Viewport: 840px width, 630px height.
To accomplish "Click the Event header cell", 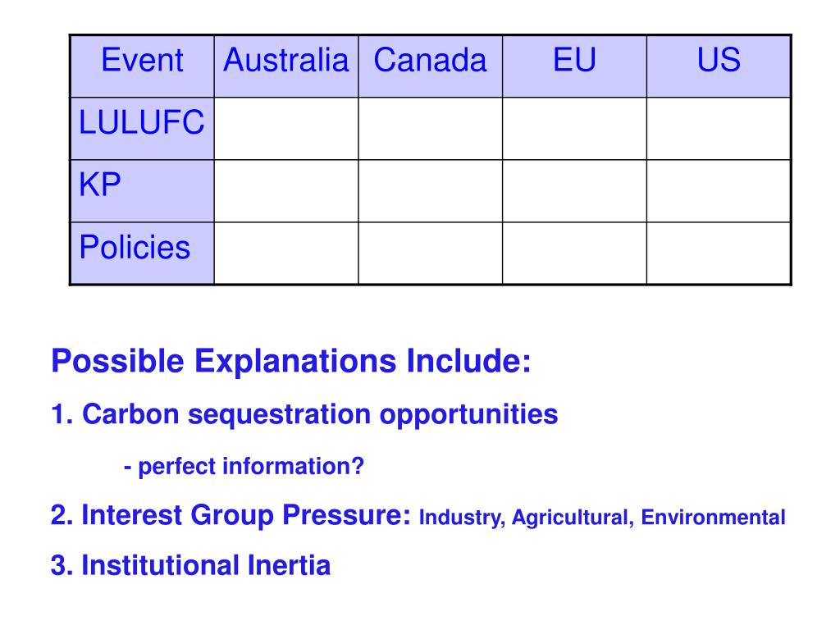I will pyautogui.click(x=142, y=66).
